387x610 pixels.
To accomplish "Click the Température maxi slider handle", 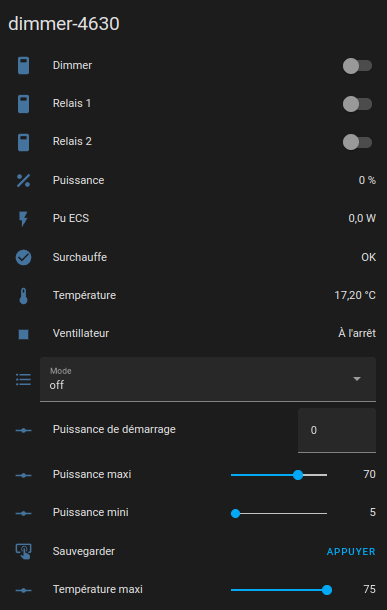I will (x=327, y=590).
